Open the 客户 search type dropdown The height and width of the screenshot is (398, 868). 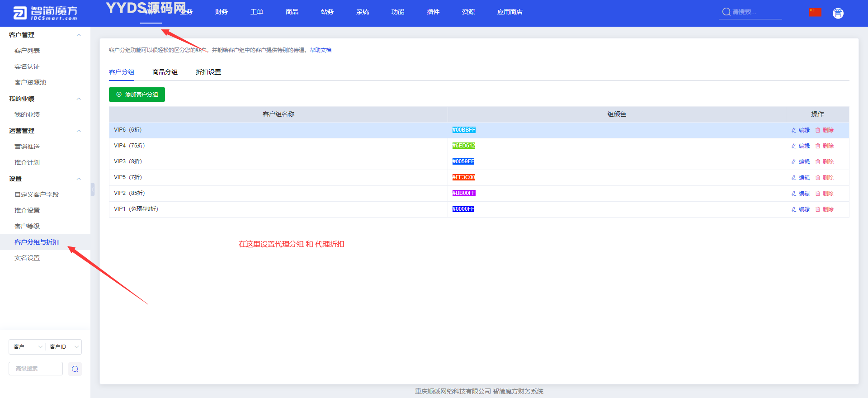click(27, 347)
